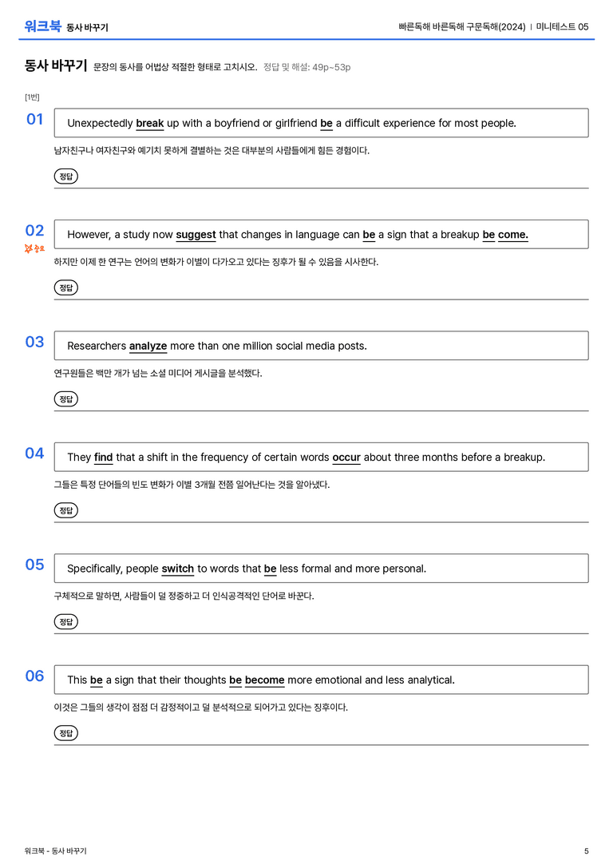This screenshot has height=868, width=613.
Task: Click the 정답 badge under question 03
Action: (x=65, y=398)
